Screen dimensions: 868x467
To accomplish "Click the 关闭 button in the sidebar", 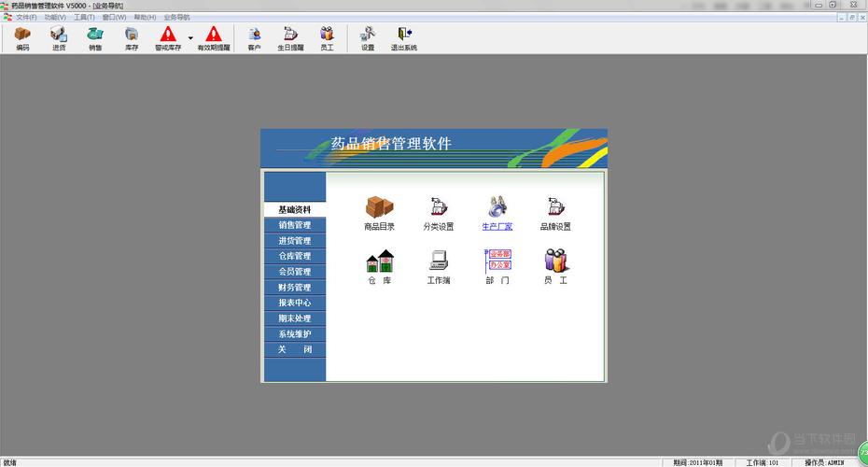I will click(x=295, y=349).
